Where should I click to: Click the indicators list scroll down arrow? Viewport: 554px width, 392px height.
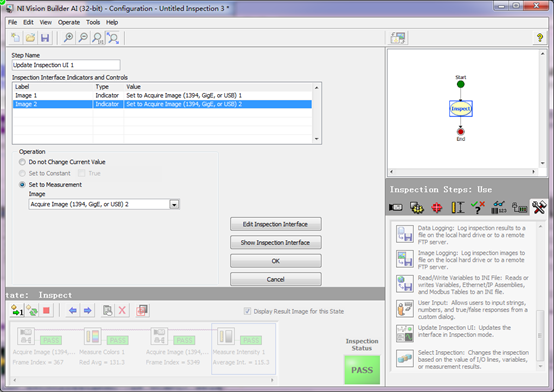coord(317,139)
